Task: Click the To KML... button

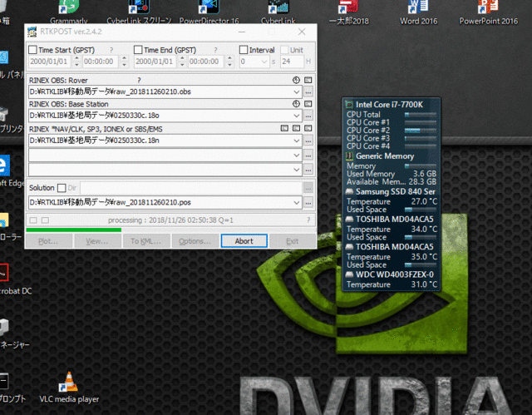Action: tap(146, 241)
